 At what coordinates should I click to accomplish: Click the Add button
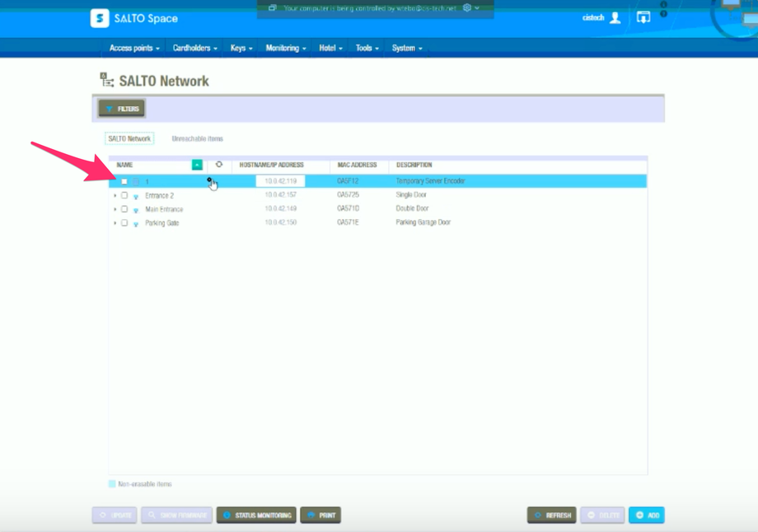(x=647, y=515)
